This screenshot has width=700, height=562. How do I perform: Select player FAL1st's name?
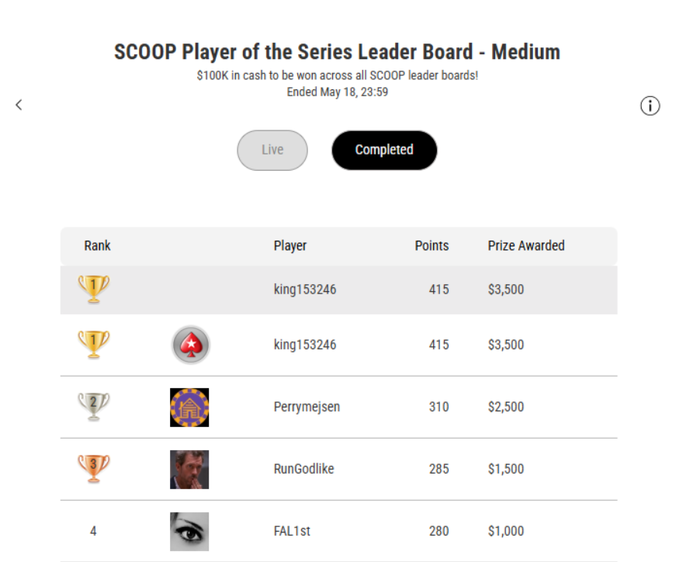(x=292, y=531)
